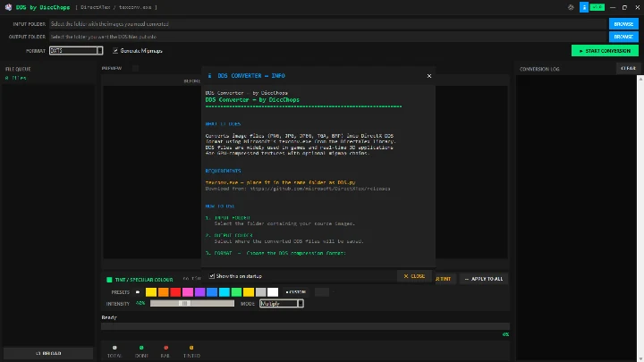Click the Intensity percentage value
This screenshot has width=644, height=362.
tap(140, 303)
